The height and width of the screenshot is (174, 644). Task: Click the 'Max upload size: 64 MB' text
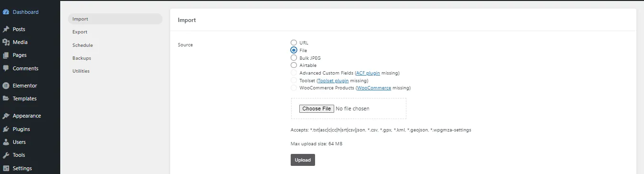(317, 144)
